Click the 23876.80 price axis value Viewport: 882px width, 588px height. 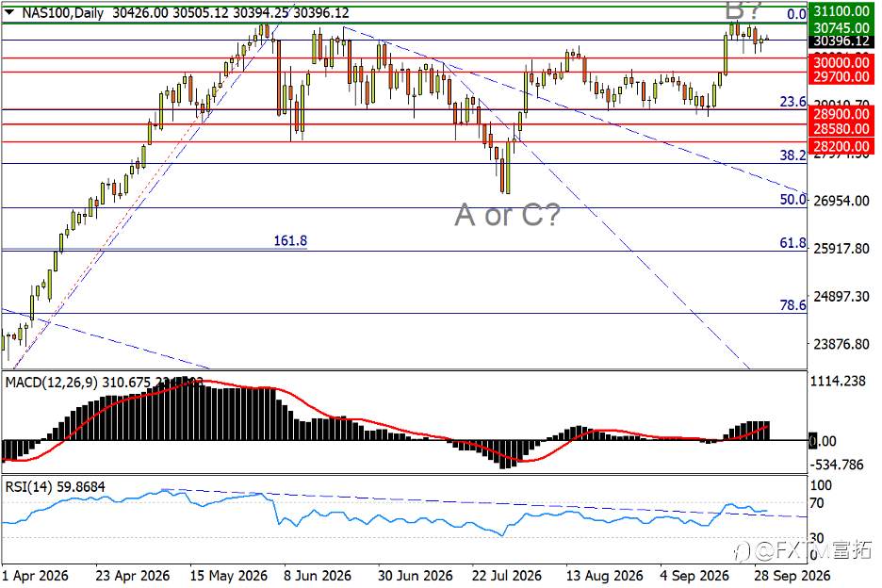click(x=841, y=344)
